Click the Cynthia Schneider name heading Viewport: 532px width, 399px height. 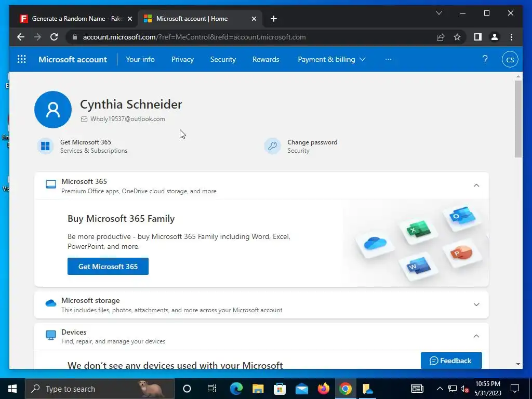click(131, 104)
